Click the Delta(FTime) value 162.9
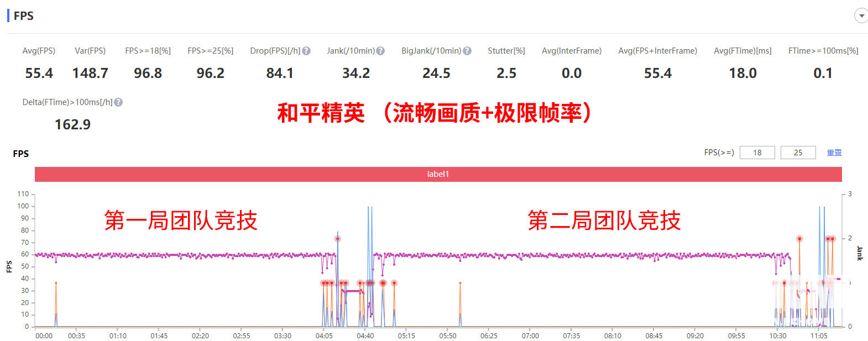 tap(72, 125)
